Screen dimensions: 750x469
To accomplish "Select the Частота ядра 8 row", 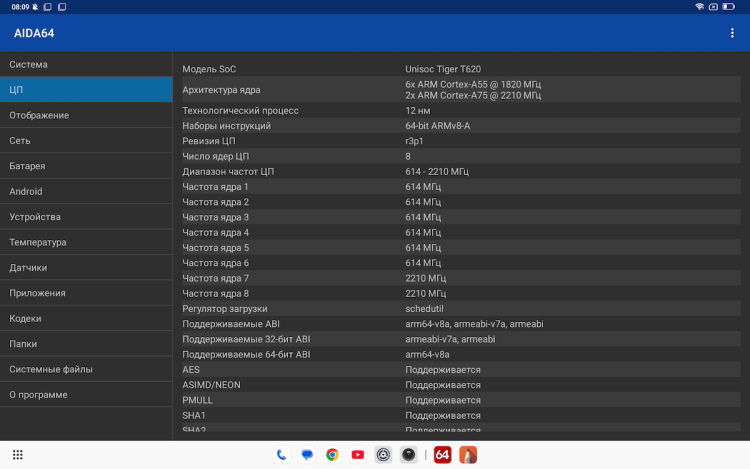I will [x=461, y=294].
